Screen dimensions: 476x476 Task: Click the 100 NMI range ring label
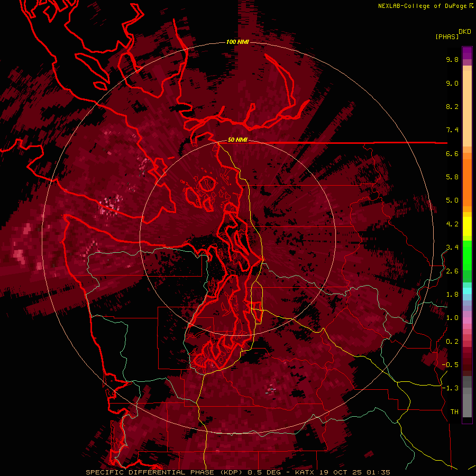click(x=237, y=42)
